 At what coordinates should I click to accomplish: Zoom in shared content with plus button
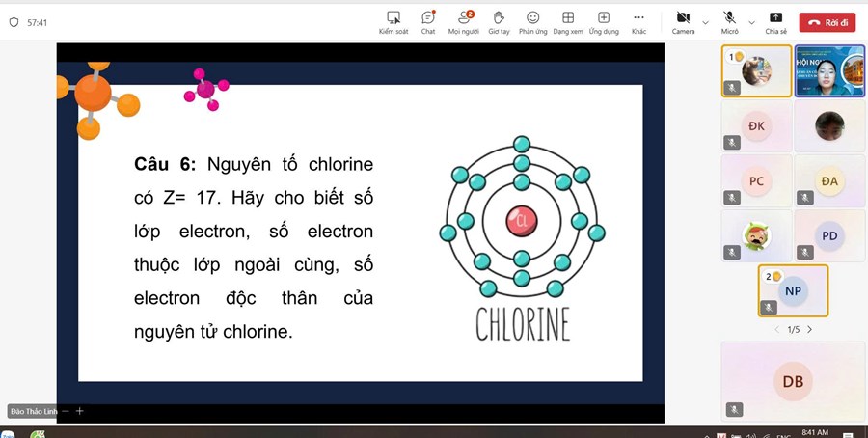point(80,411)
